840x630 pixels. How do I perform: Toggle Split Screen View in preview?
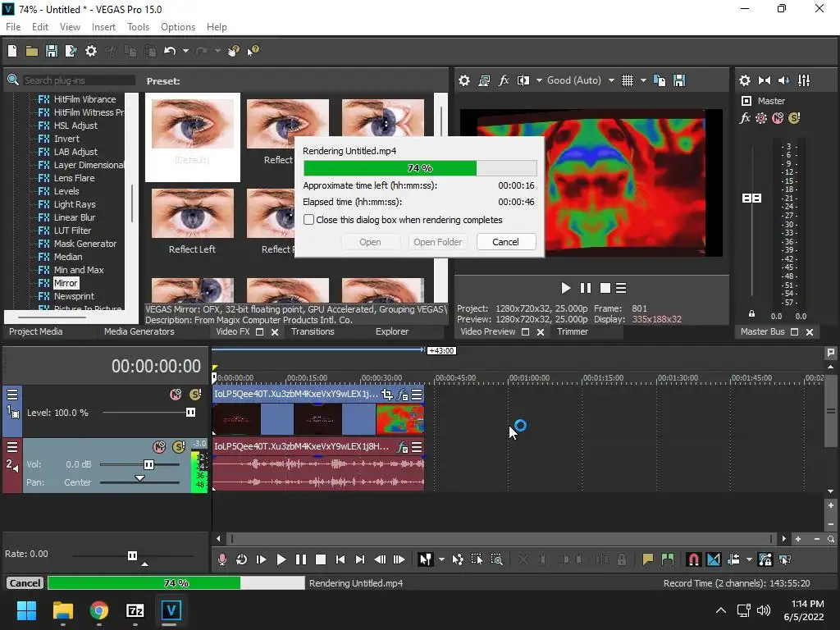[523, 80]
